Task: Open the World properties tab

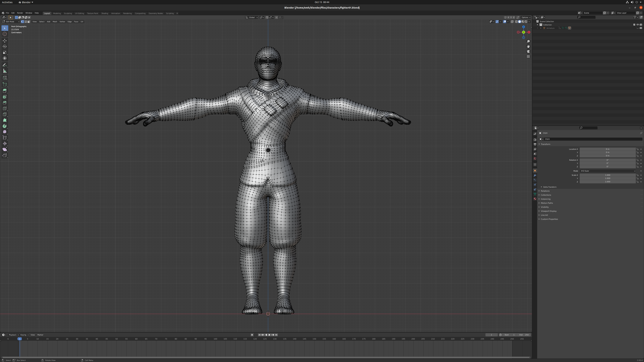Action: [x=535, y=159]
